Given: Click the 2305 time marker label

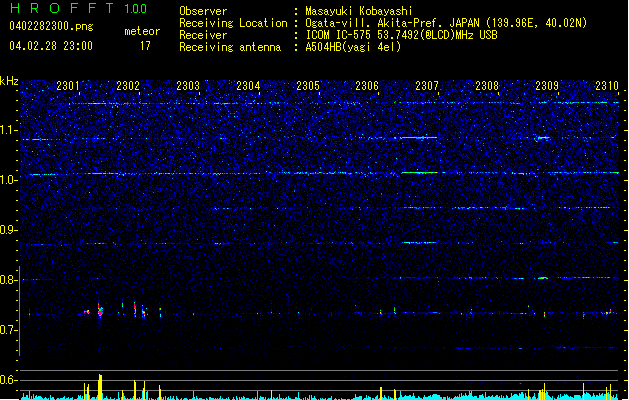Looking at the screenshot, I should (308, 86).
